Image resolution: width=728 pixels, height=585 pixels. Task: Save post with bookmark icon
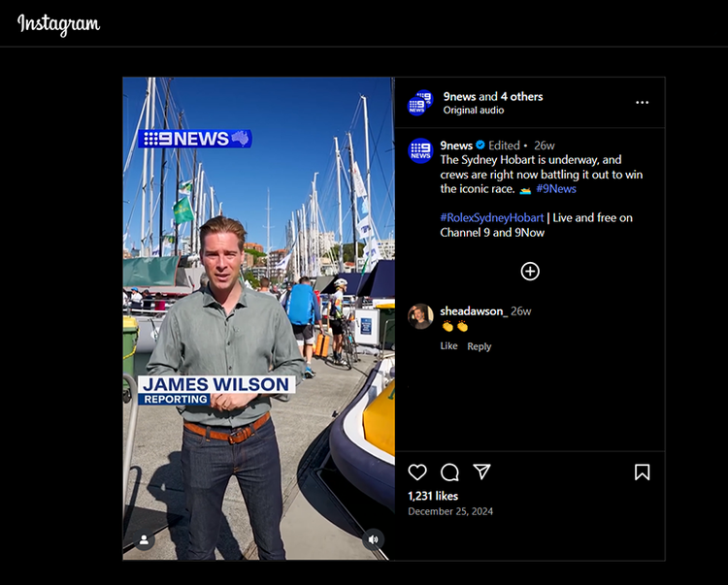tap(642, 472)
